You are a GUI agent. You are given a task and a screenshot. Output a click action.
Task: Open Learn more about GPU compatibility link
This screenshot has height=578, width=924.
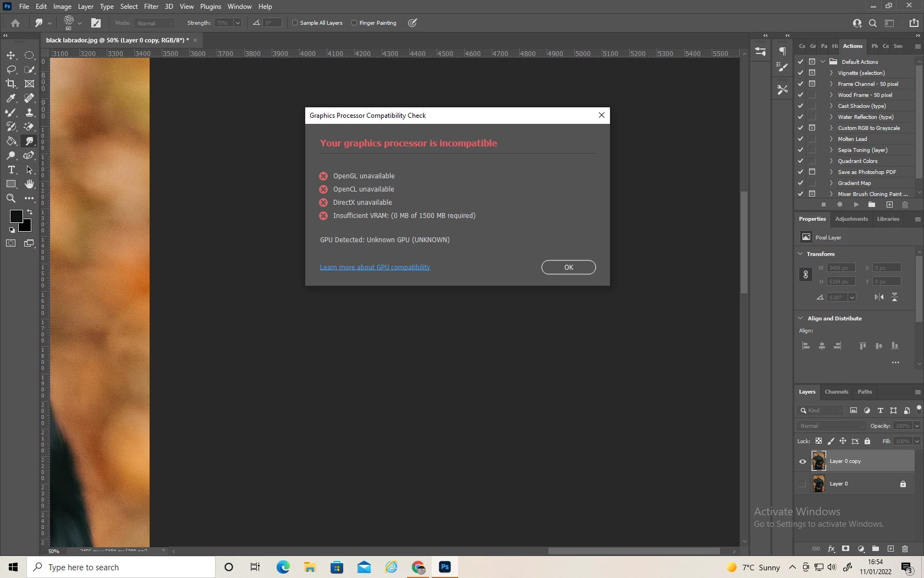tap(375, 268)
